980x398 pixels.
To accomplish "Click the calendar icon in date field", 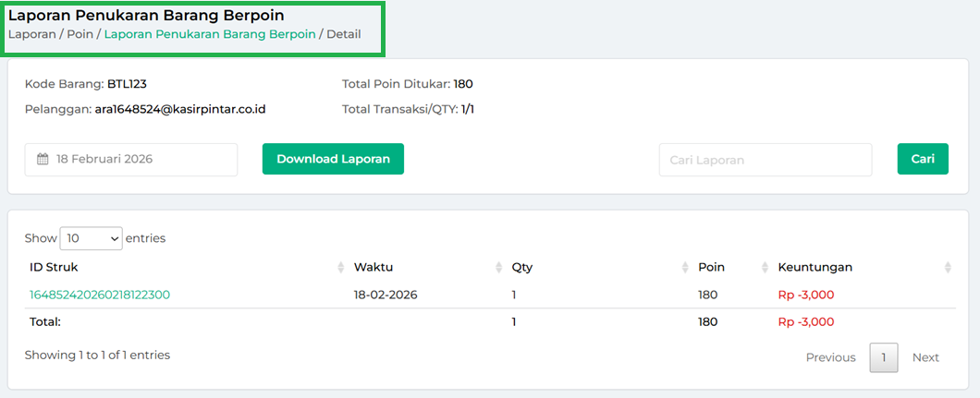I will (x=43, y=159).
